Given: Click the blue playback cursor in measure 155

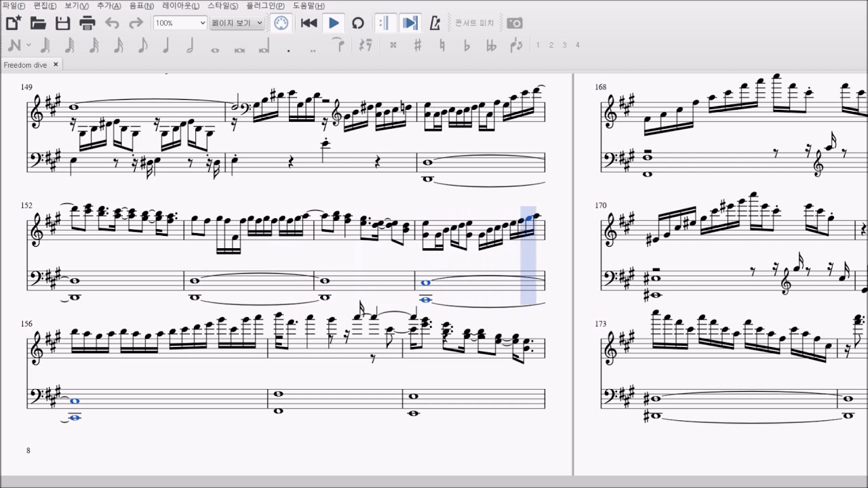Looking at the screenshot, I should [x=528, y=256].
